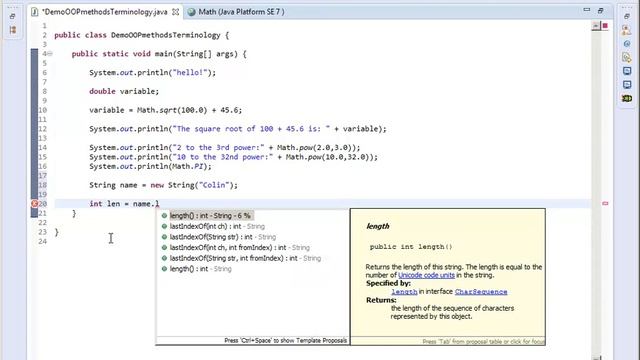Open the Declaration view icon in right trim
This screenshot has height=360, width=640.
[627, 58]
